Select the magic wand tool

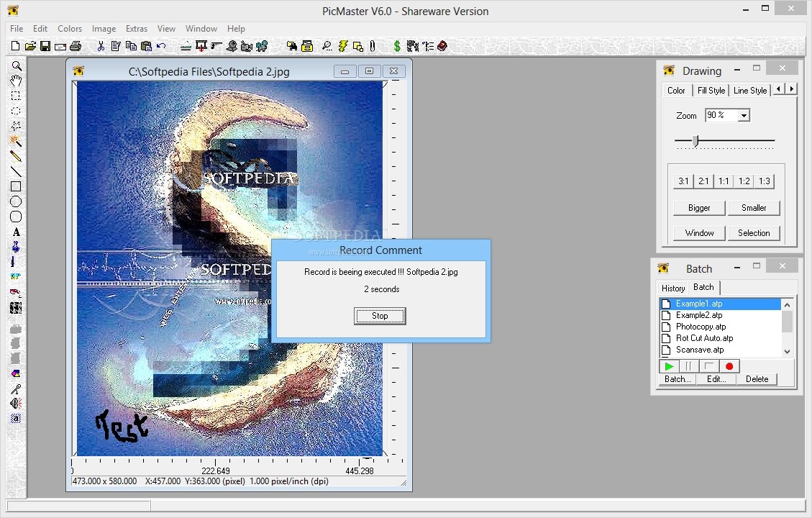pos(16,141)
